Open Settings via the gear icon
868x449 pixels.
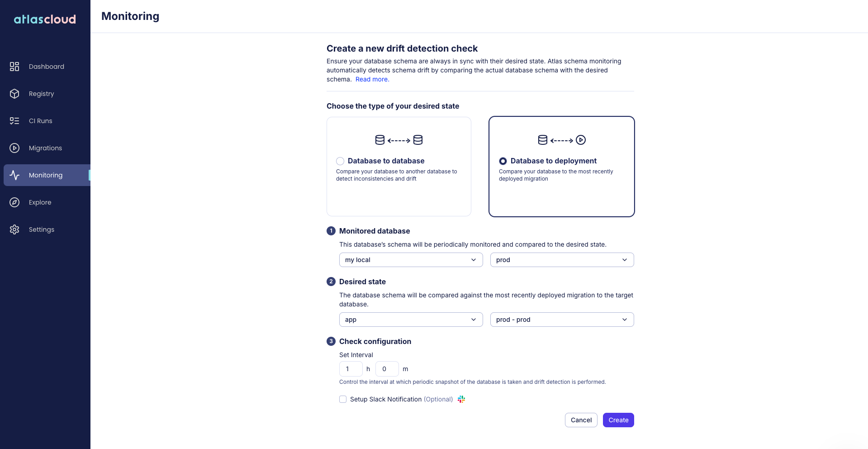click(x=14, y=229)
